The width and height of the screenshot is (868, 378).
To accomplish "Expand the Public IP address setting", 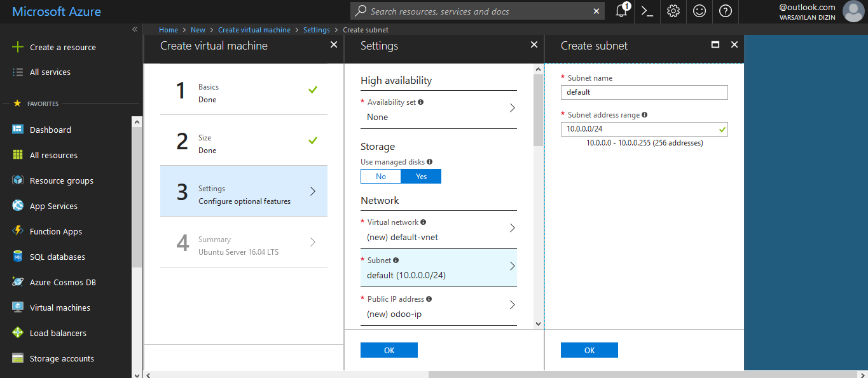I will [x=438, y=306].
